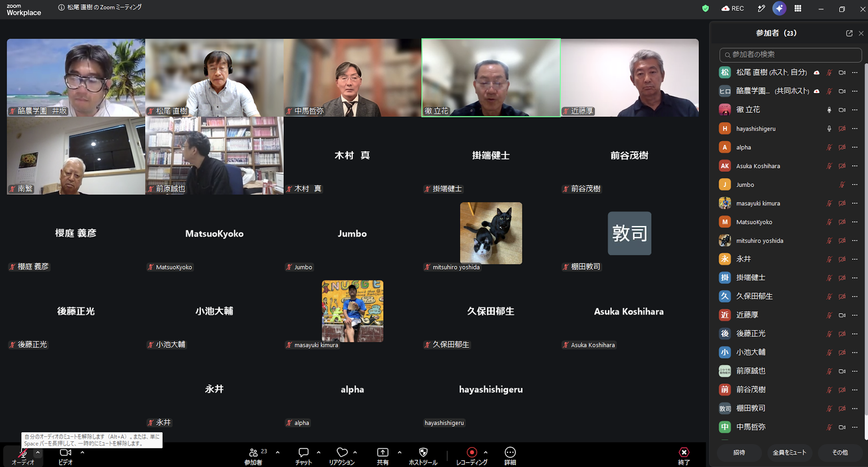The height and width of the screenshot is (467, 868).
Task: Expand the video options chevron
Action: [82, 452]
